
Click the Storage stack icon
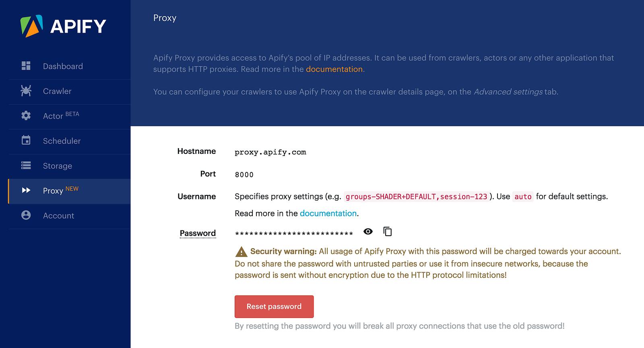click(26, 165)
